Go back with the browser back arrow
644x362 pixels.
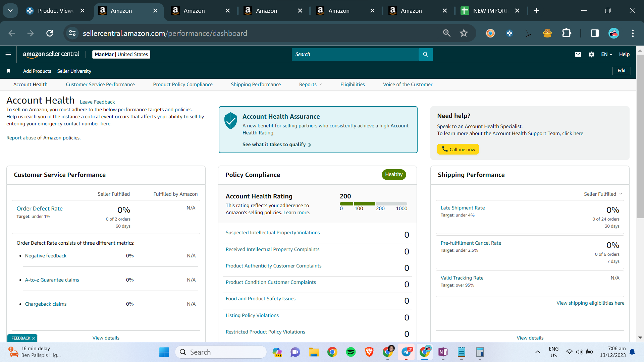pyautogui.click(x=12, y=33)
